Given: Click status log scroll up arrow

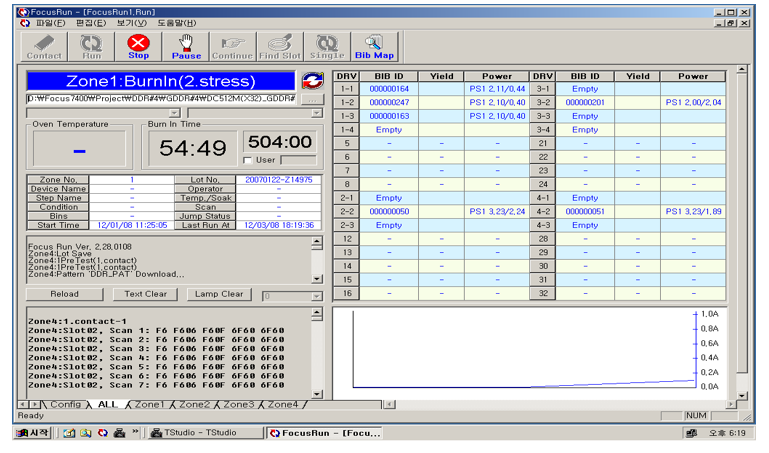Looking at the screenshot, I should (317, 242).
